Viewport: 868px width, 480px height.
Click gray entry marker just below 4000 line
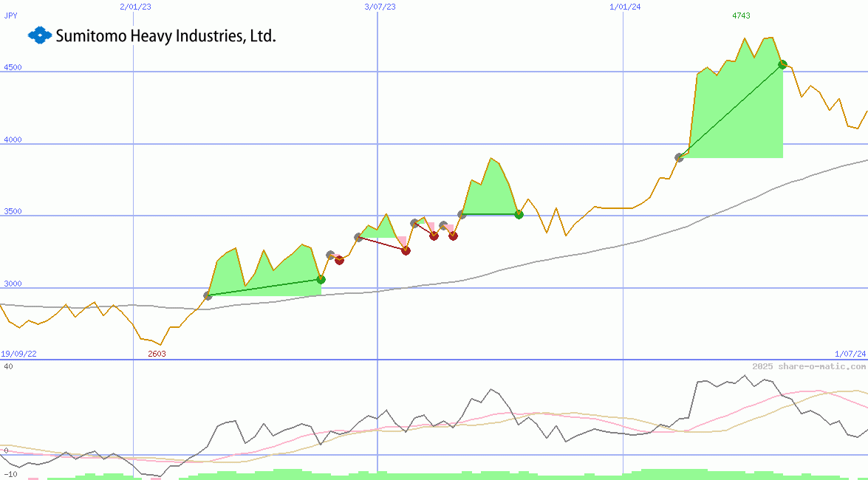pyautogui.click(x=679, y=157)
